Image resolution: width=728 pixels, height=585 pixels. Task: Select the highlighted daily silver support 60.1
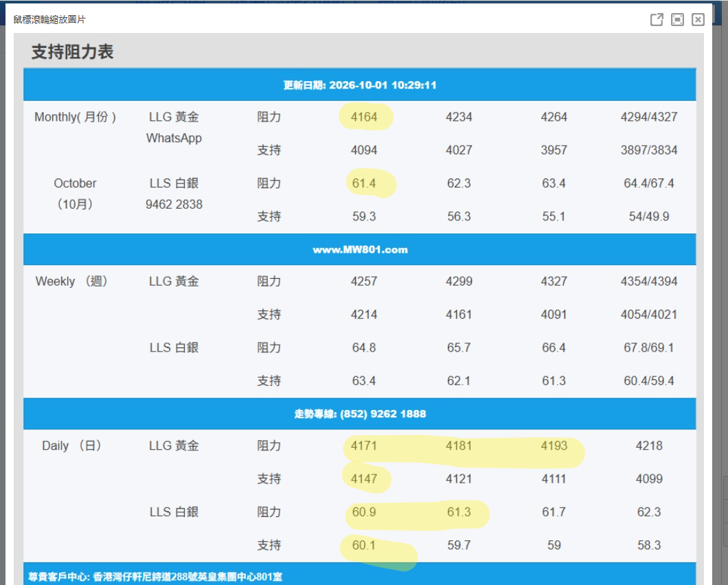click(x=364, y=545)
